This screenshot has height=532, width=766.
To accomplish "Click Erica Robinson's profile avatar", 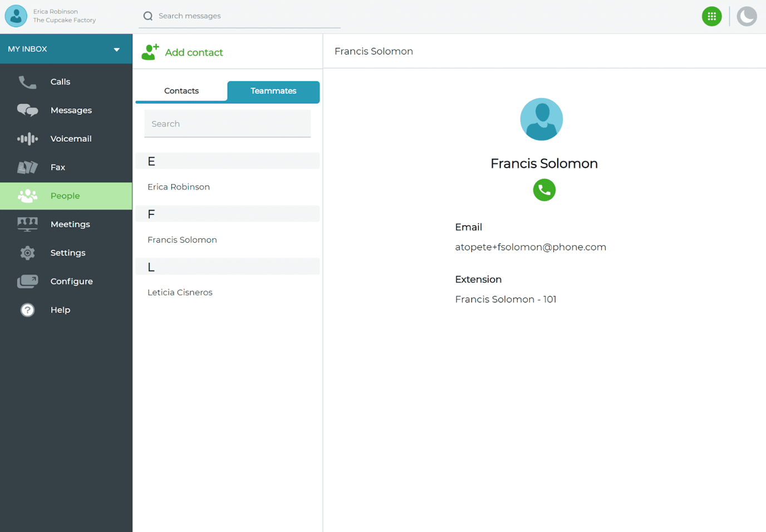I will pyautogui.click(x=16, y=16).
